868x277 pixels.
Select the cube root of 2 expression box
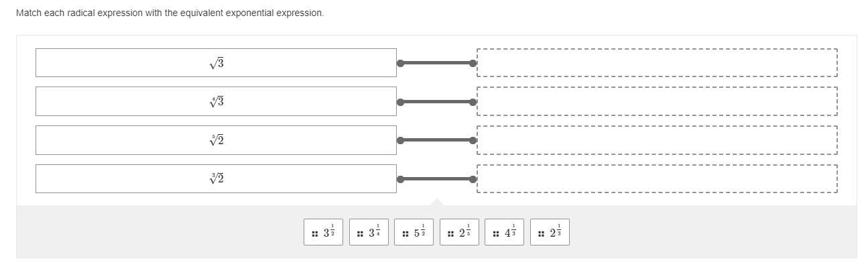216,178
